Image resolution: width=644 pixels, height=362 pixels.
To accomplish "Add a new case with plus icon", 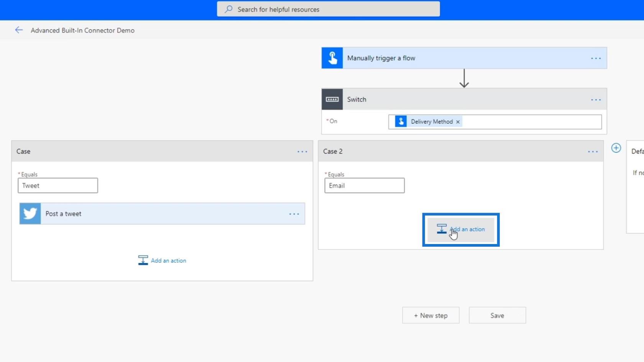I will [x=616, y=148].
